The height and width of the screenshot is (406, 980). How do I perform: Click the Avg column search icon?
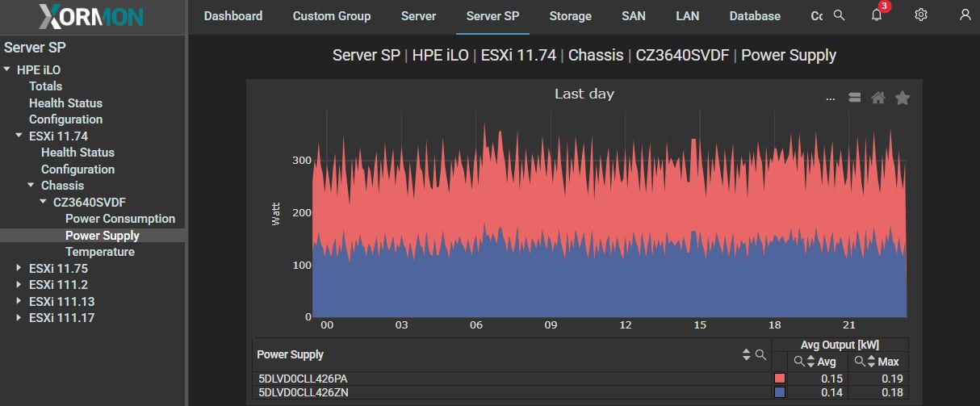point(798,362)
